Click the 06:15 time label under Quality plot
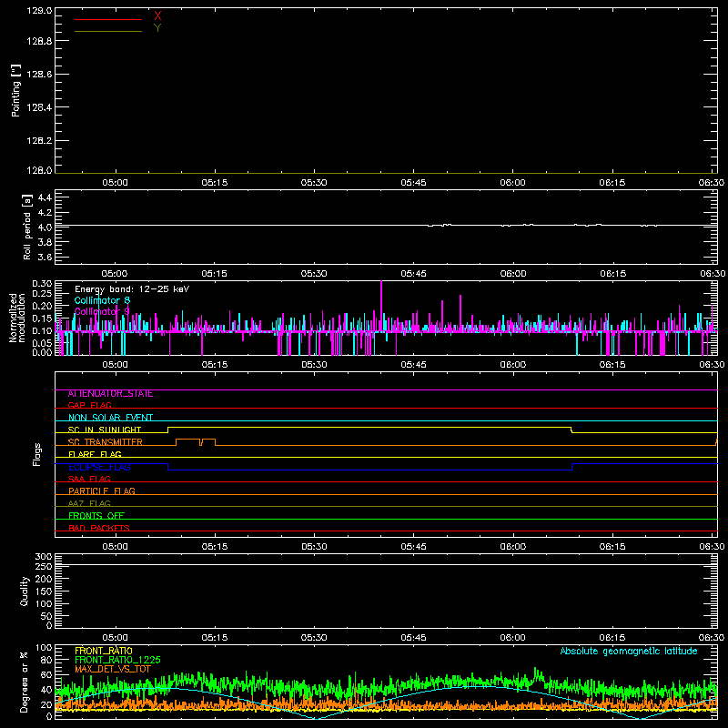The width and height of the screenshot is (728, 728). pyautogui.click(x=612, y=638)
